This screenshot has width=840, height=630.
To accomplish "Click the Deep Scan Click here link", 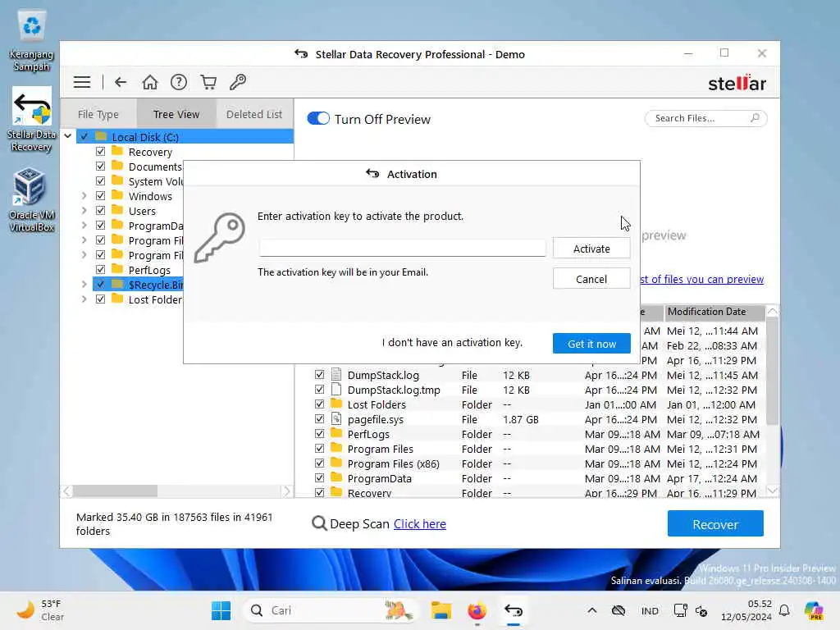I will (x=419, y=524).
